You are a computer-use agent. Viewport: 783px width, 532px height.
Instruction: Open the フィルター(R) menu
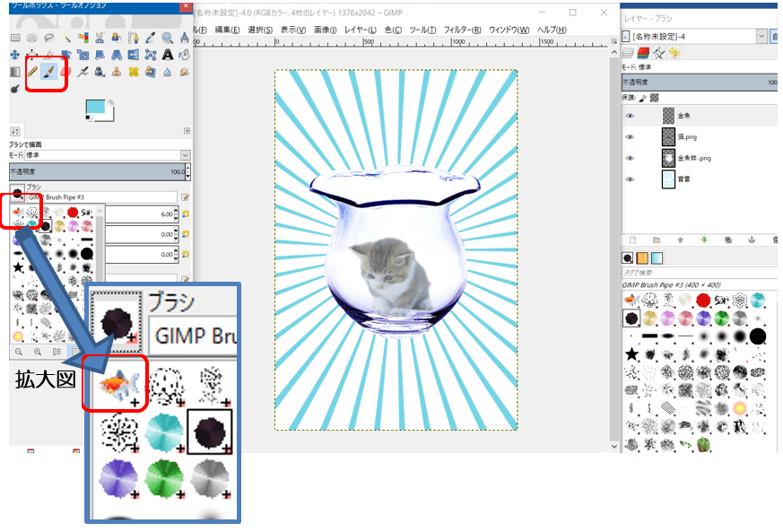click(463, 30)
